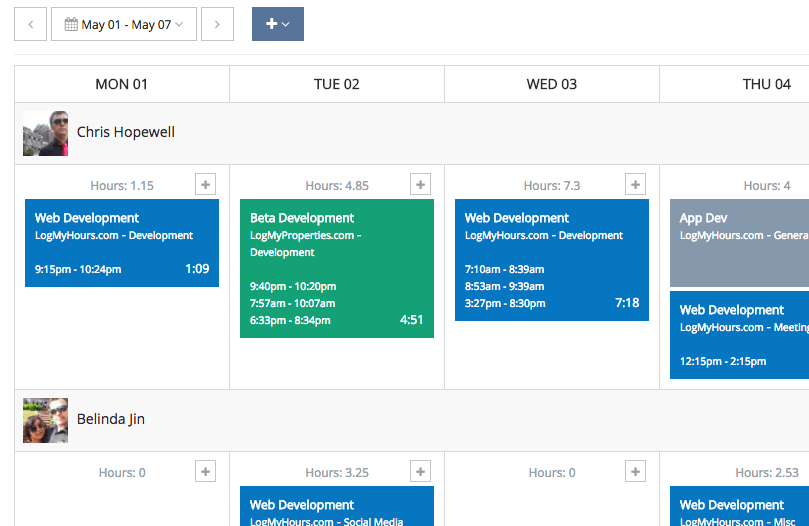Open Chris's Wednesday Web Development entry
This screenshot has width=809, height=526.
[552, 260]
